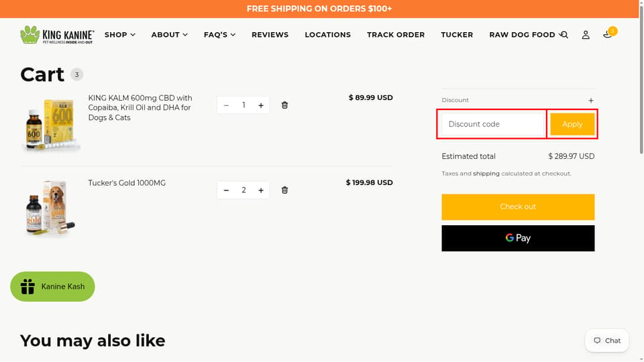Open the cart icon in header
Image resolution: width=644 pixels, height=362 pixels.
(x=608, y=34)
